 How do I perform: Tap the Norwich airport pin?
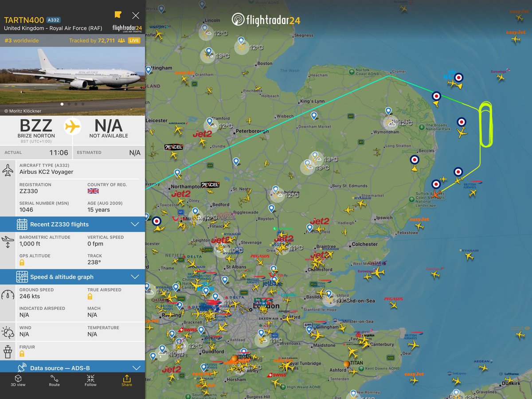point(388,111)
